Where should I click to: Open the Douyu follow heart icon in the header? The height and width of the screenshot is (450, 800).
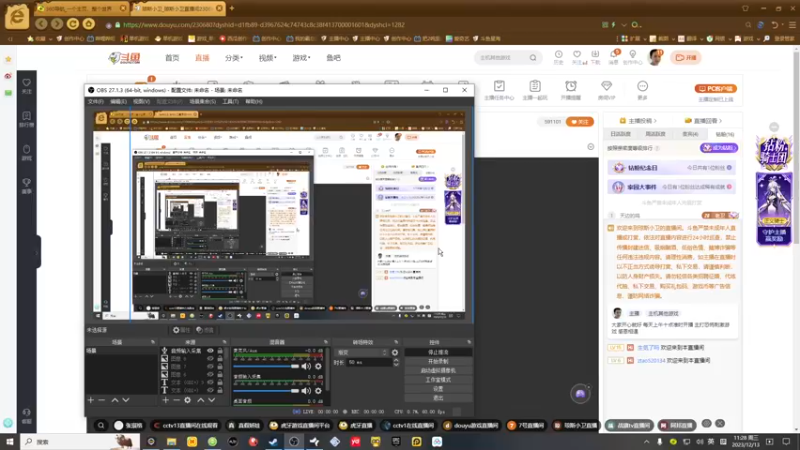(577, 57)
